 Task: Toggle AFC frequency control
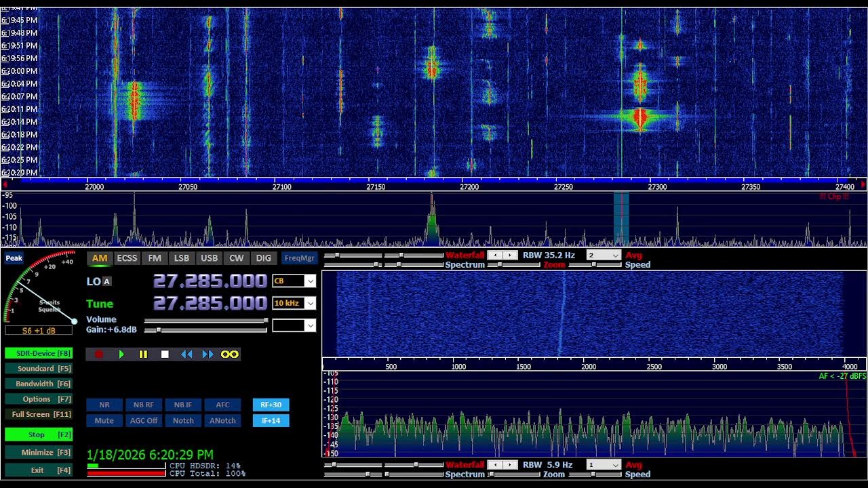tap(222, 405)
